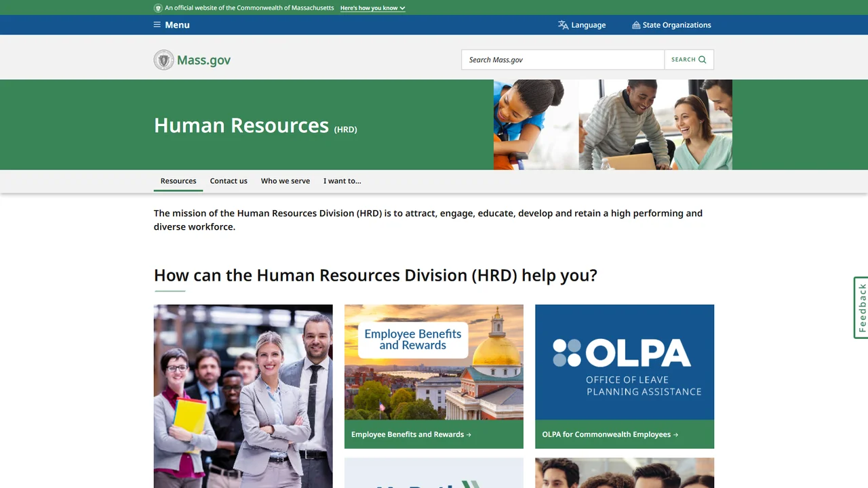The height and width of the screenshot is (488, 868).
Task: Click the State House Employee Benefits image
Action: pyautogui.click(x=434, y=362)
